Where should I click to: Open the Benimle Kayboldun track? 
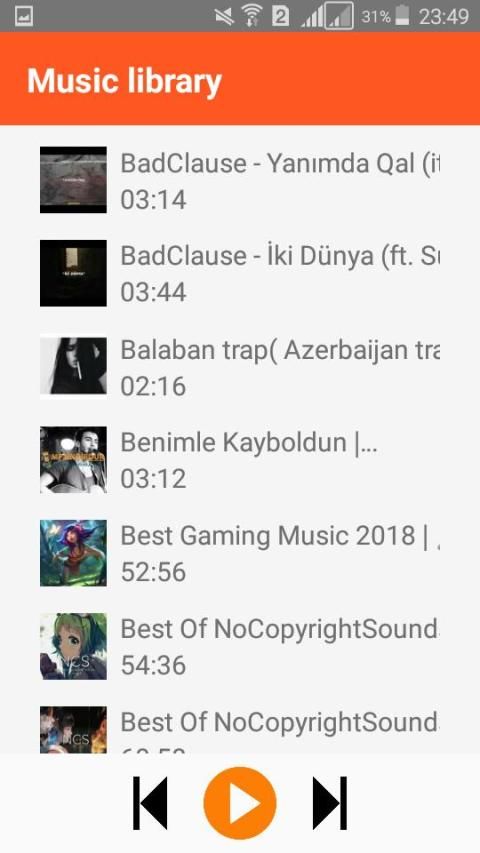coord(240,460)
